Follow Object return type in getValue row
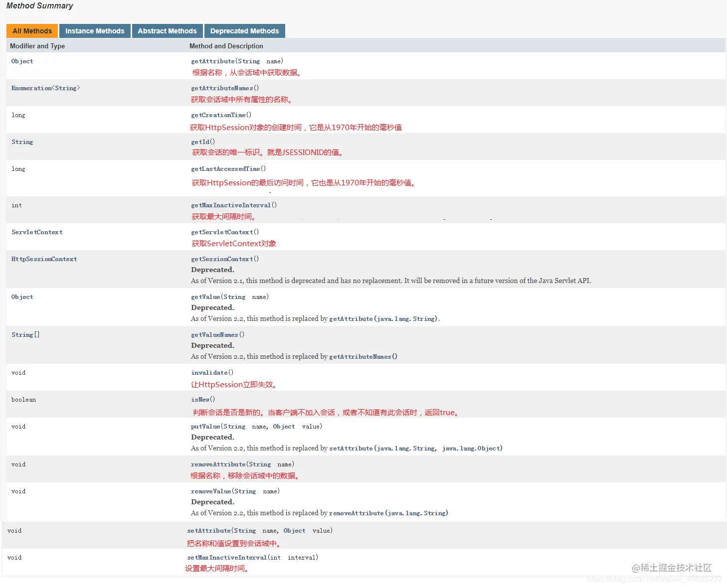 click(22, 297)
